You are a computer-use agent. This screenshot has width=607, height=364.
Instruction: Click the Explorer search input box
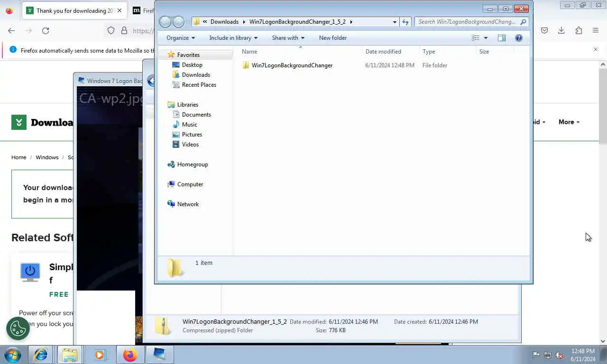467,22
